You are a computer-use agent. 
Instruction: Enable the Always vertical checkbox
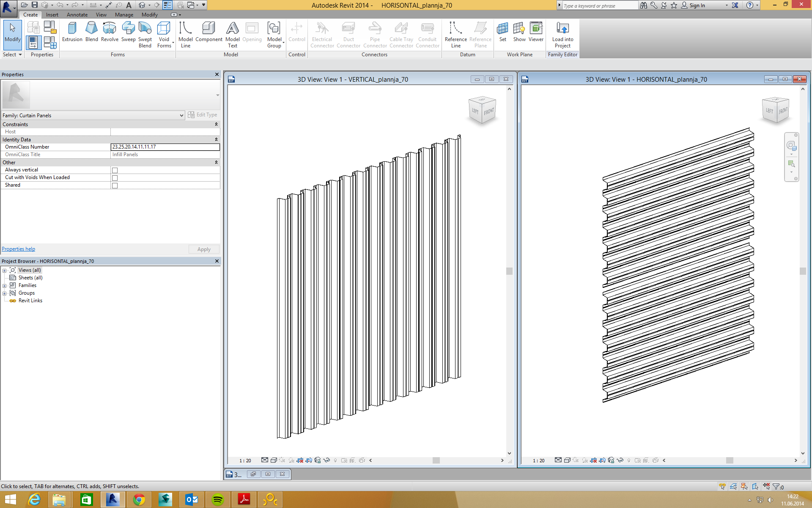pos(115,170)
